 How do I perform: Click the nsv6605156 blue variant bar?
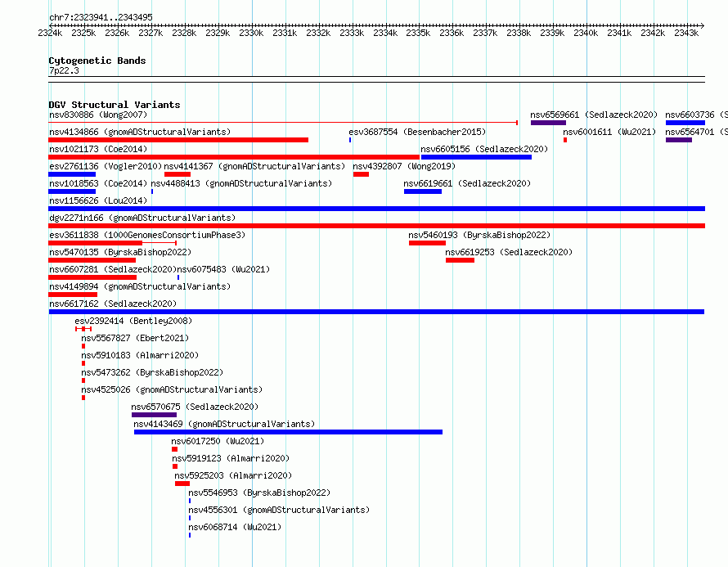coord(476,157)
